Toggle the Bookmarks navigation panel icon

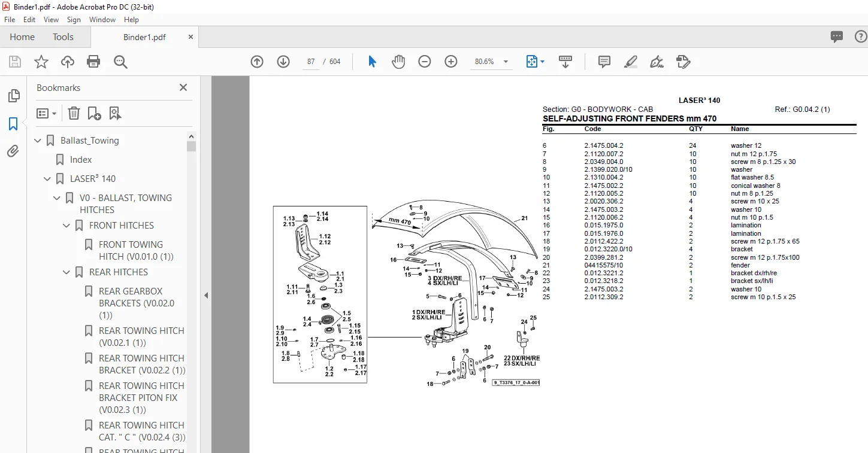pos(13,124)
